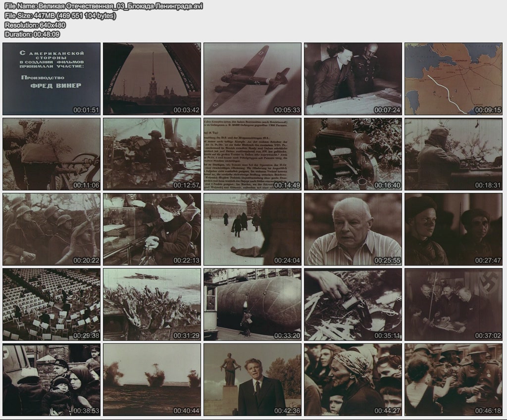Click the German text document thumbnail at 00:14:49
Image resolution: width=507 pixels, height=420 pixels.
point(253,154)
